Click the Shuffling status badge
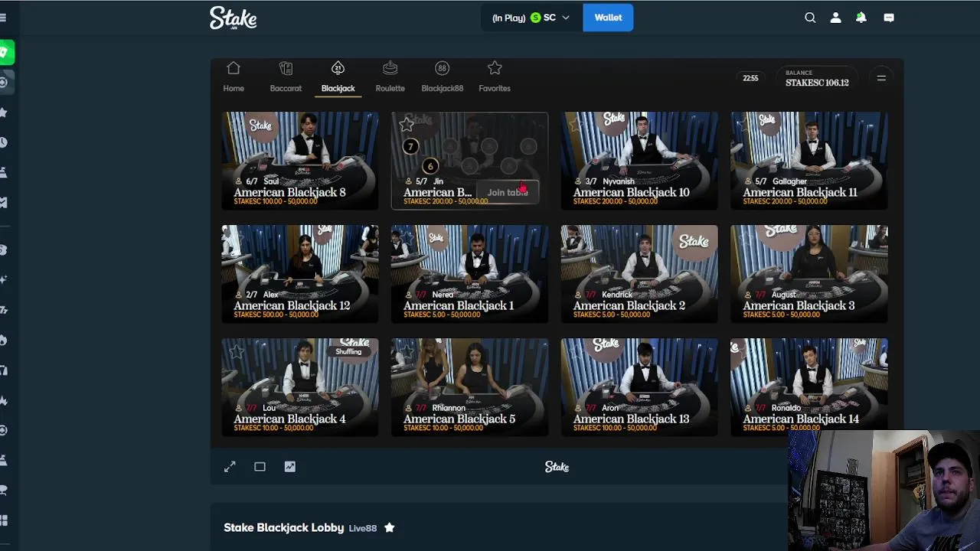The height and width of the screenshot is (551, 980). pyautogui.click(x=348, y=351)
